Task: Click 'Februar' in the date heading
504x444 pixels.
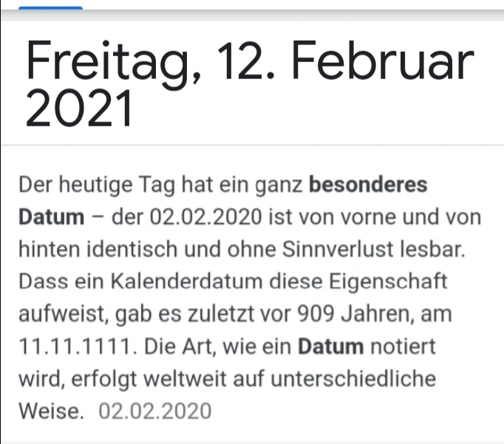Action: click(383, 60)
